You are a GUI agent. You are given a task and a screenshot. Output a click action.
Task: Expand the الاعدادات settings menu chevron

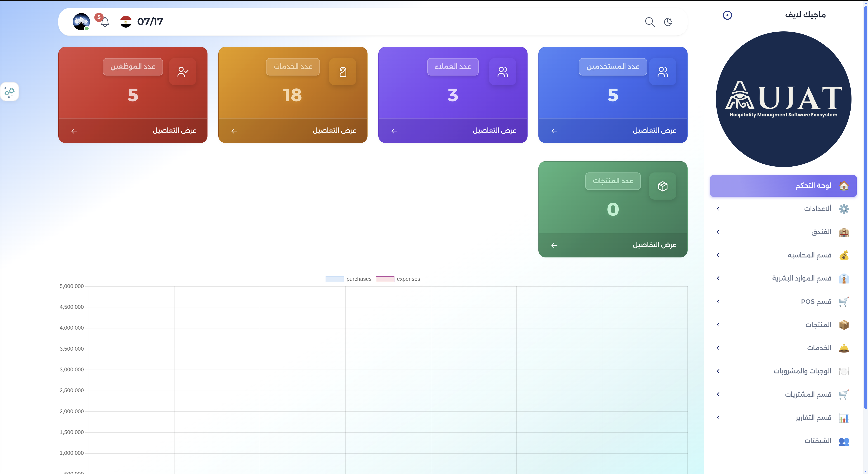[718, 209]
